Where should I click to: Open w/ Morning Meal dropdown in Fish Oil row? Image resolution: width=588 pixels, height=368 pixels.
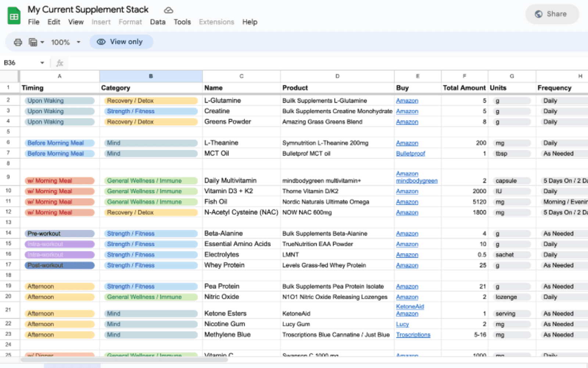(x=60, y=202)
